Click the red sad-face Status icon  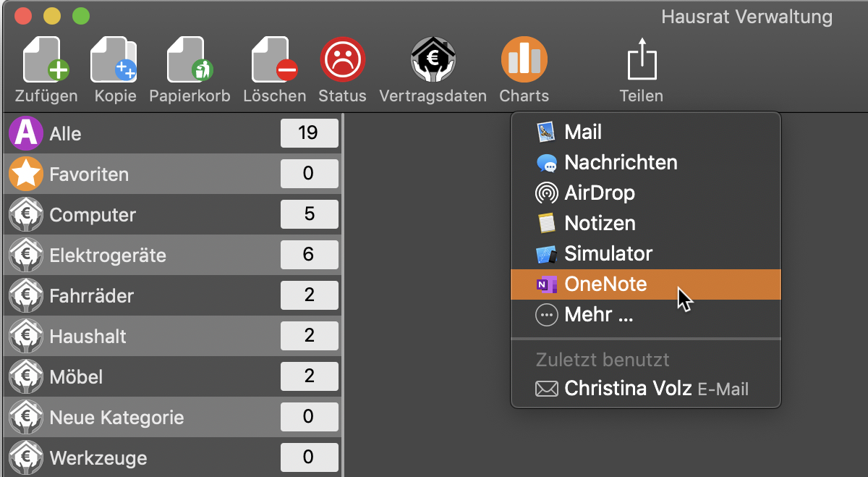point(342,60)
